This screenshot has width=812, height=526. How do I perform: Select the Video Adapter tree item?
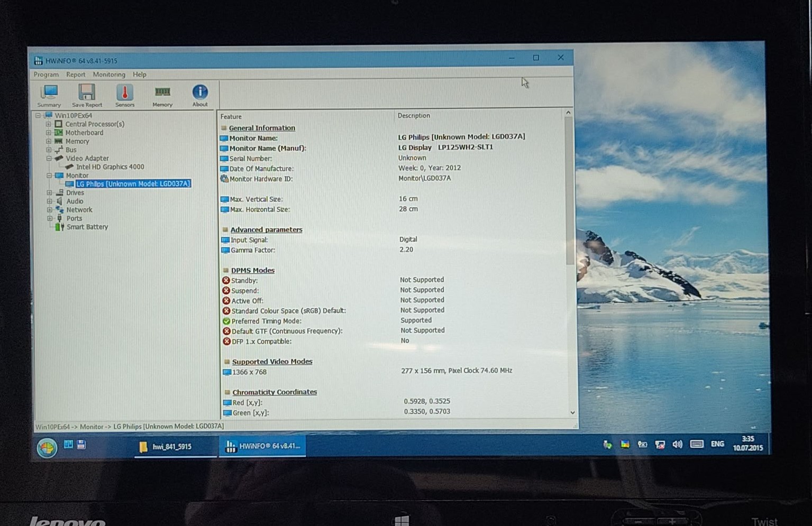(87, 158)
